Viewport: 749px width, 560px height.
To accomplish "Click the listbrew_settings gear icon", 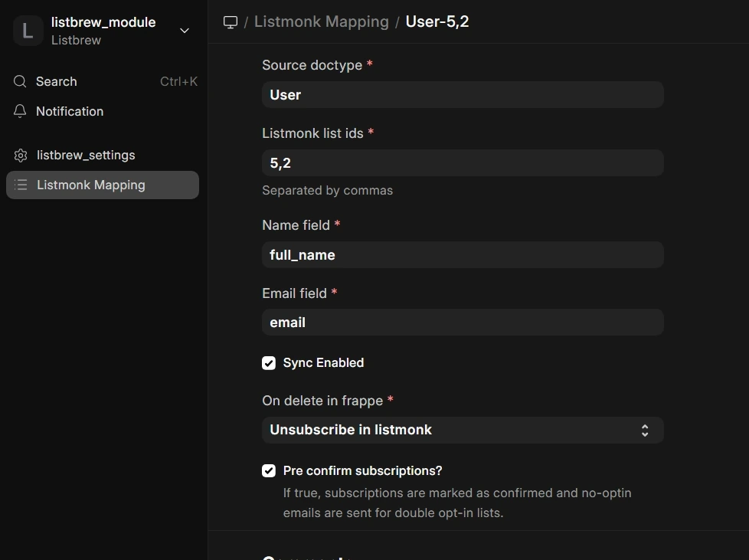I will 21,156.
